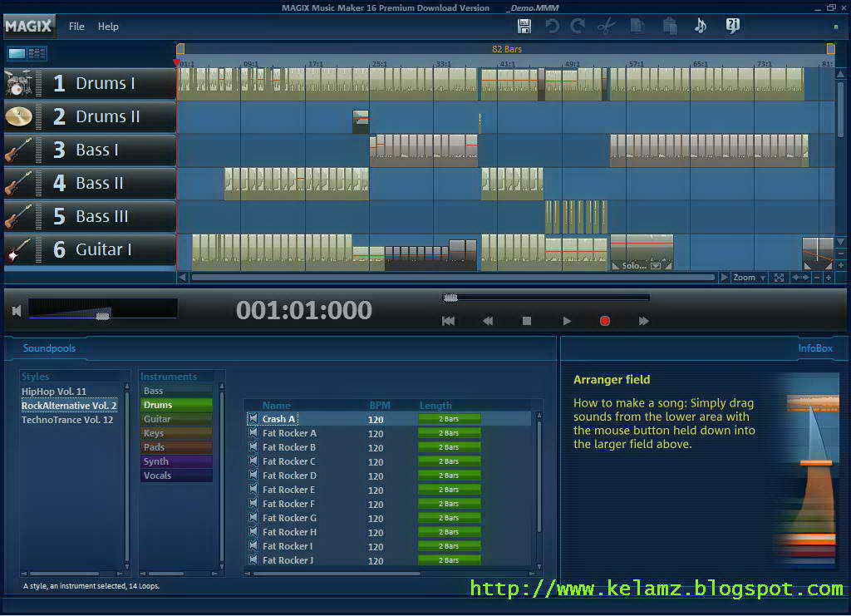This screenshot has width=851, height=616.
Task: Open the help info speech-bubble icon
Action: click(733, 26)
